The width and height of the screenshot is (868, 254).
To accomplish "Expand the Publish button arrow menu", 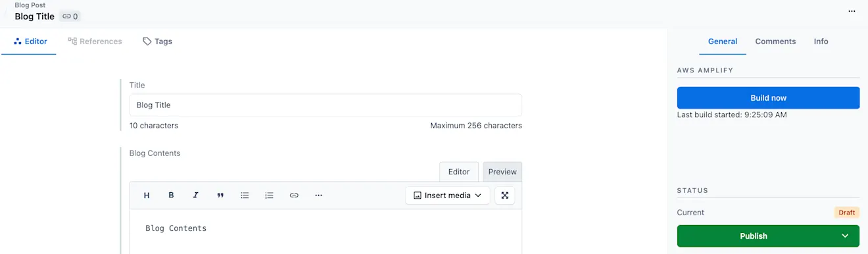I will [845, 236].
